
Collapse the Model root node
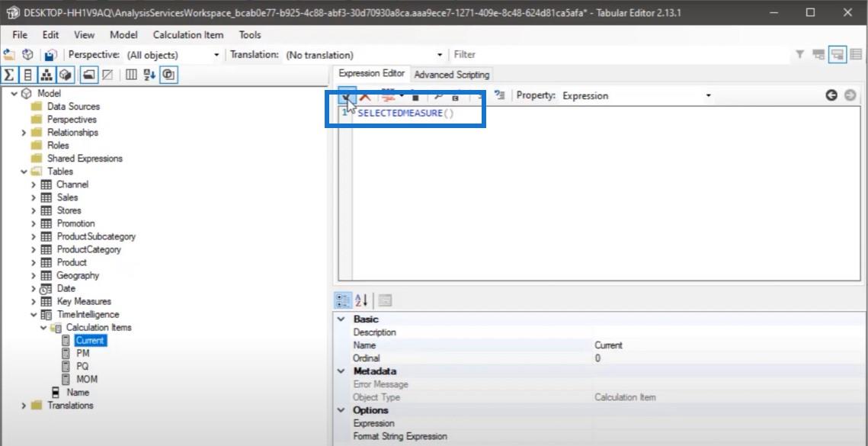14,94
